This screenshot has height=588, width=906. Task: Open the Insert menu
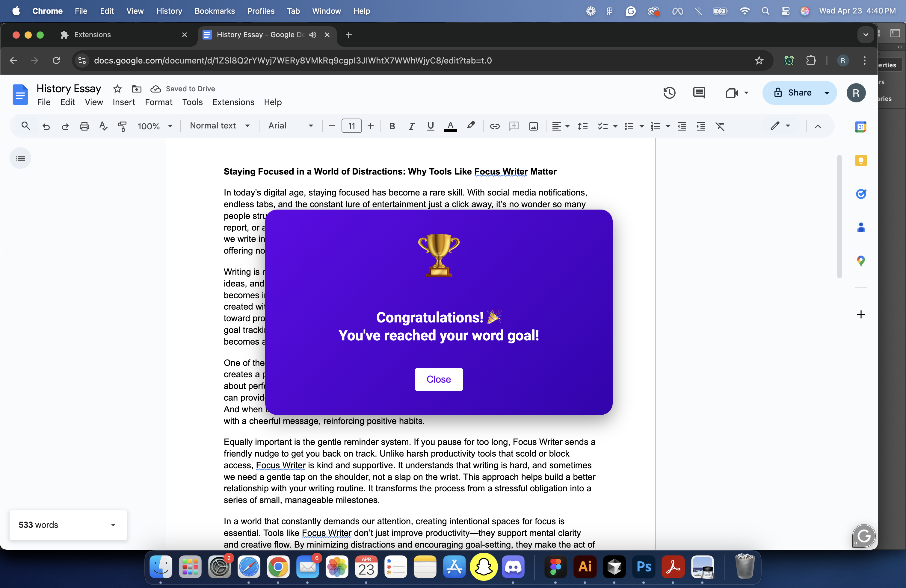(124, 102)
